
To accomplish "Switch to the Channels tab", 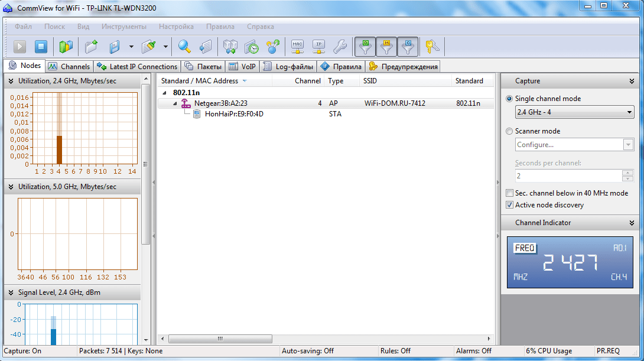I will coord(69,66).
